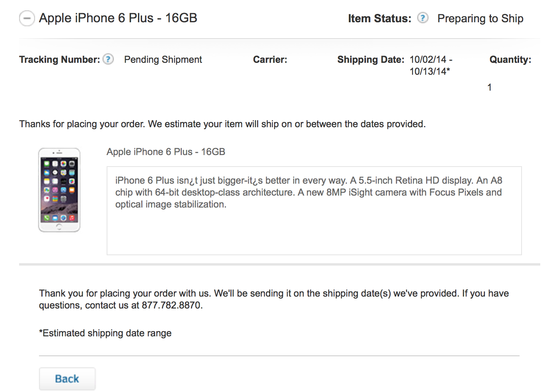Click the shipping date range 10/02/14 - 10/13/14
Image resolution: width=553 pixels, height=392 pixels.
[430, 66]
